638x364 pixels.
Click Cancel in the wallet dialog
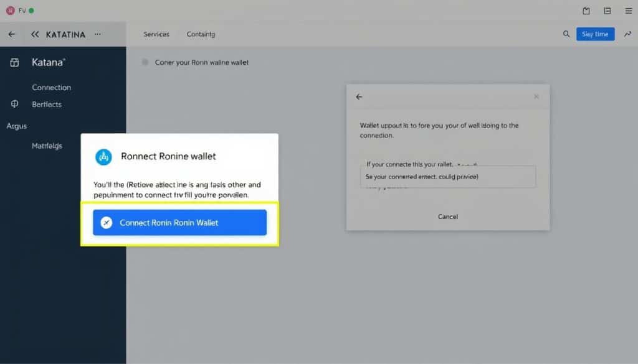pos(447,217)
